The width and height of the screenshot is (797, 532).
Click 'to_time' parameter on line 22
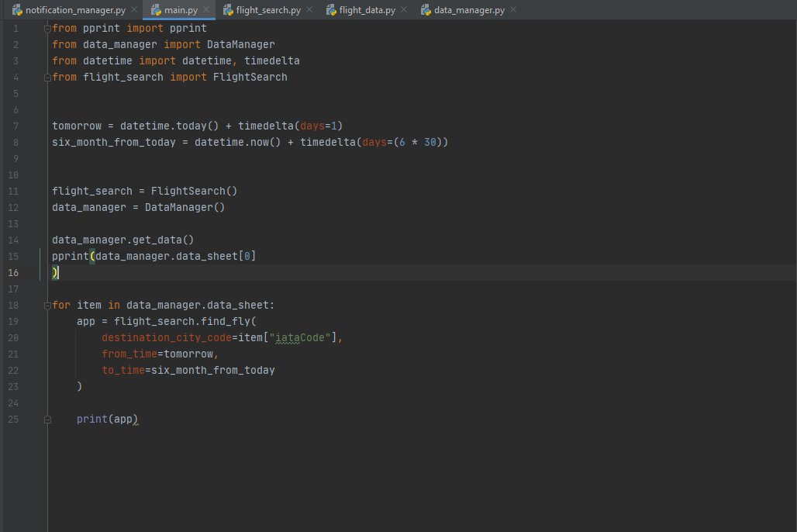[x=123, y=370]
